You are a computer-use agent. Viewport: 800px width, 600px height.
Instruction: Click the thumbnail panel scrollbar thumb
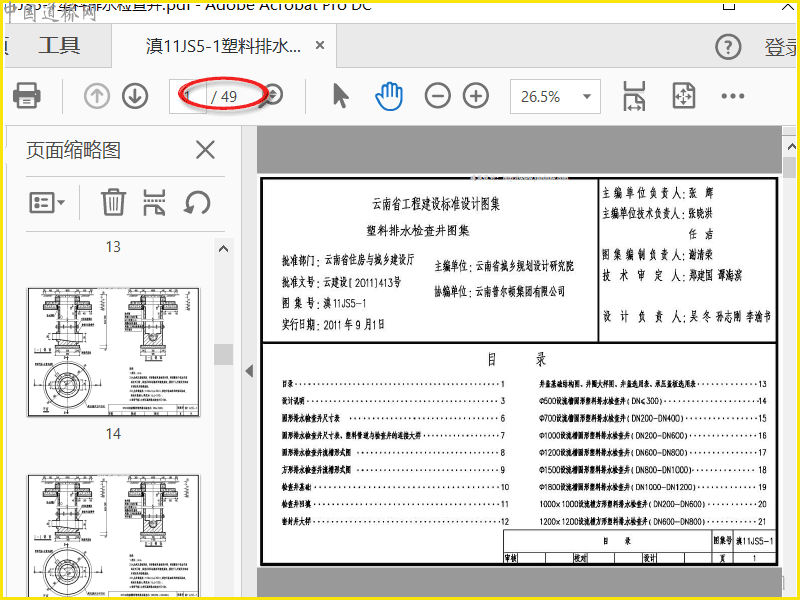click(223, 354)
